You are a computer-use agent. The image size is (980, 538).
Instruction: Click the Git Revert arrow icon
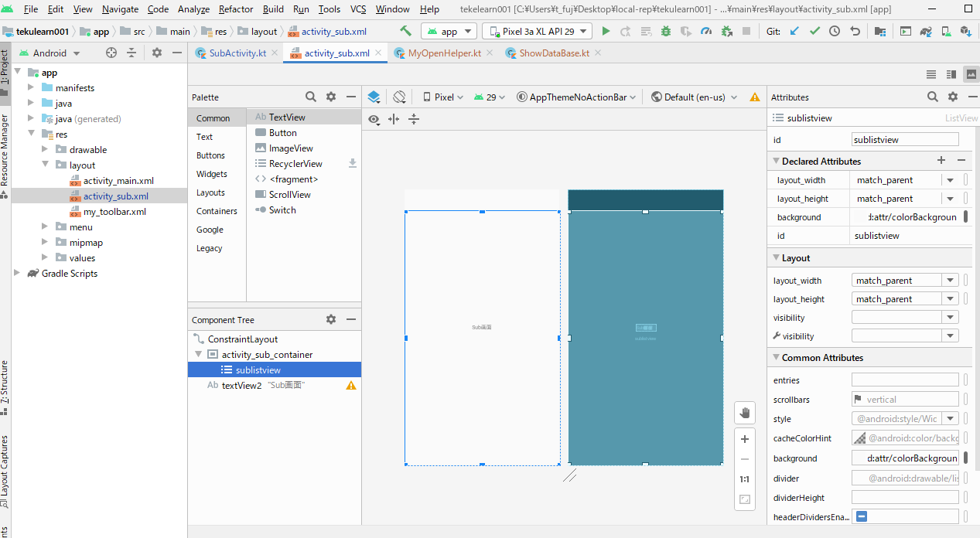pos(855,32)
